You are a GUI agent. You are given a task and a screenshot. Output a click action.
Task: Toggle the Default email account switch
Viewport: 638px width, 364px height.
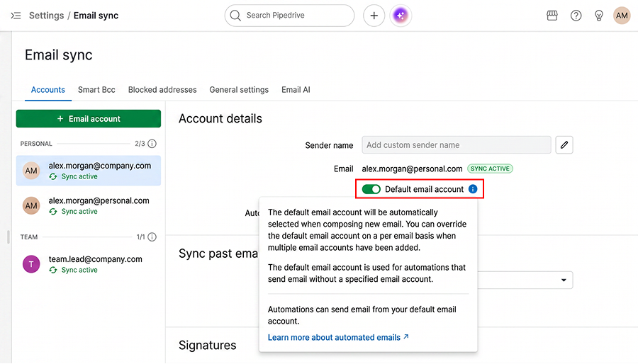tap(371, 189)
